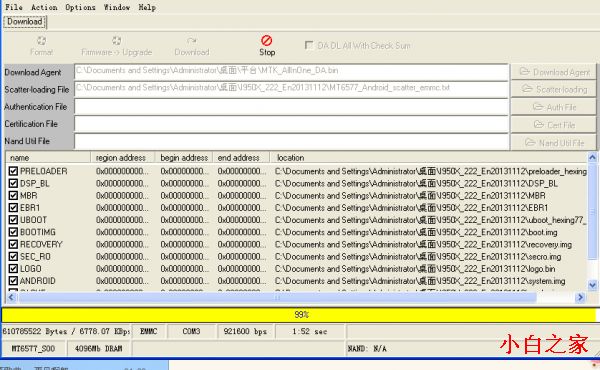Select the secro.img location path

[418, 256]
